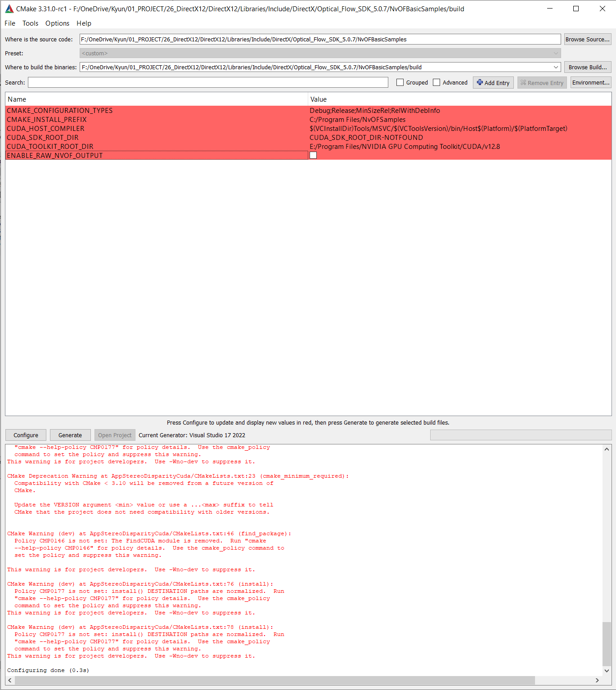Select the CUDA_HOST_COMPILER entry

pyautogui.click(x=157, y=128)
